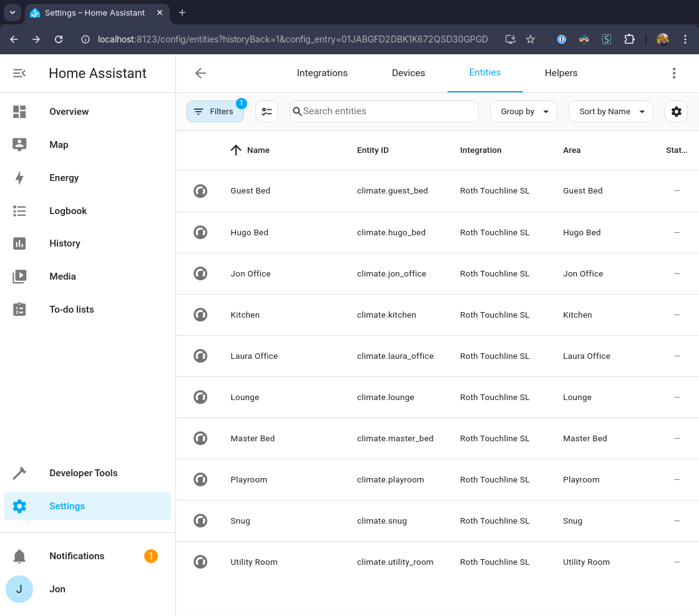The image size is (699, 616).
Task: Open the Energy sidebar item
Action: coord(64,178)
